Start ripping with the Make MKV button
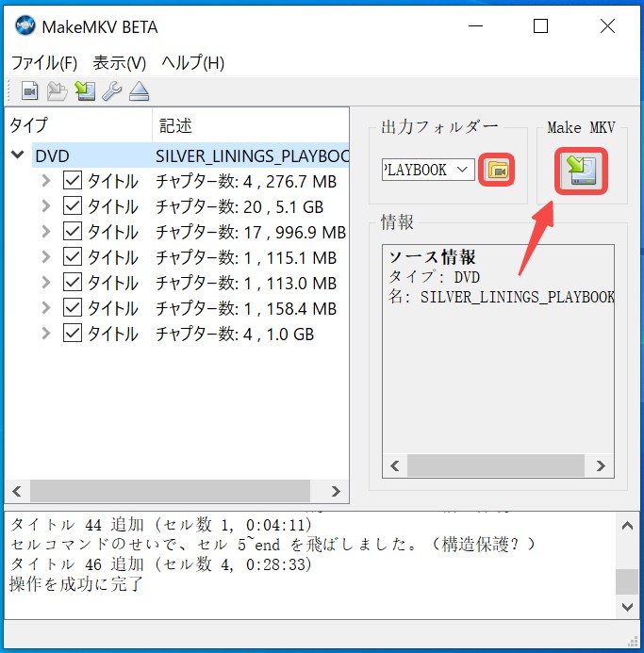The width and height of the screenshot is (644, 653). tap(581, 171)
